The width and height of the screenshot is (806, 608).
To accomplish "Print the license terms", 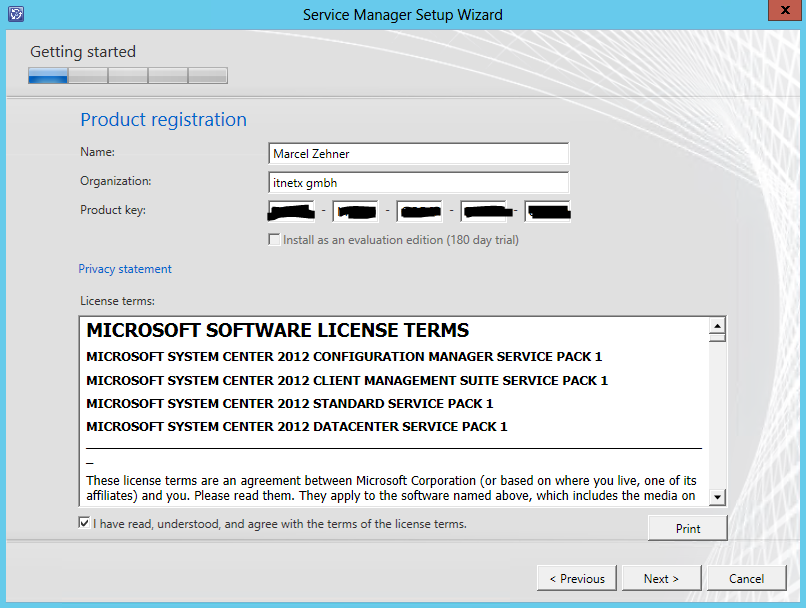I will [x=687, y=528].
